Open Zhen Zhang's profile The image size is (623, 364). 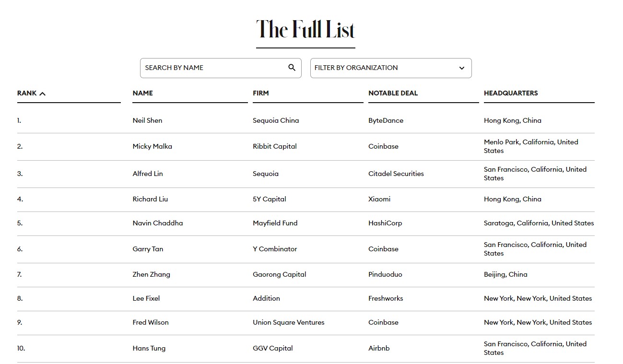tap(151, 274)
